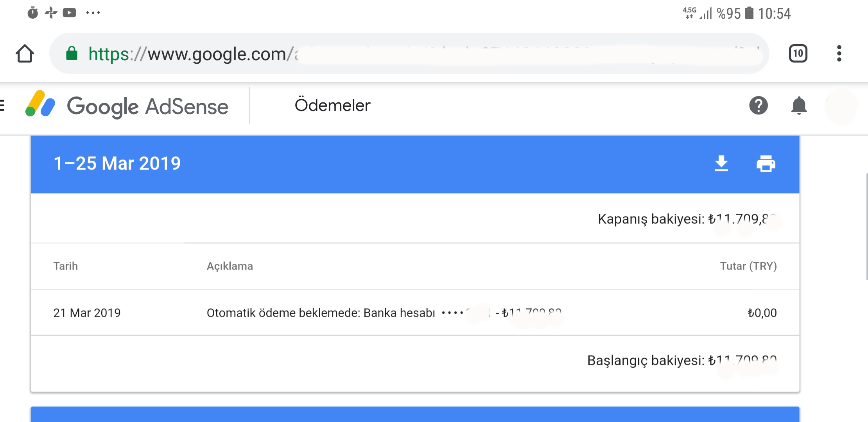
Task: Select the Ödemeler page title
Action: [x=332, y=105]
